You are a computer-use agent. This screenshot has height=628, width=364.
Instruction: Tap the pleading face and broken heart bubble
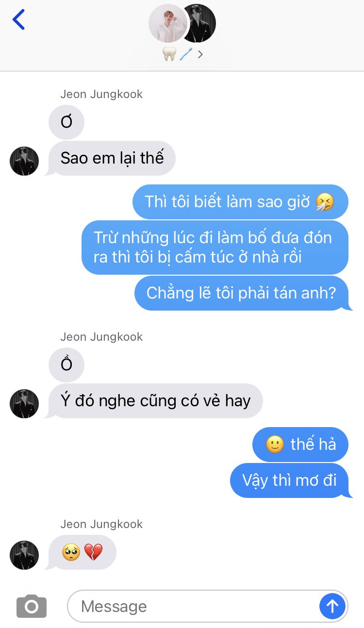point(82,552)
